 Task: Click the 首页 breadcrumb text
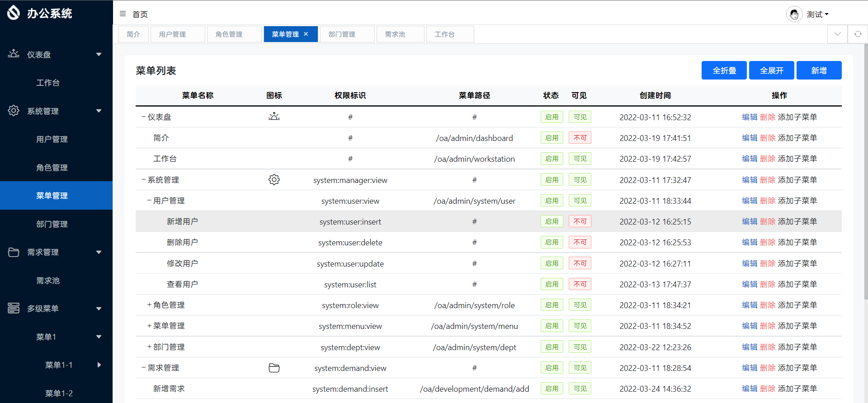click(140, 14)
